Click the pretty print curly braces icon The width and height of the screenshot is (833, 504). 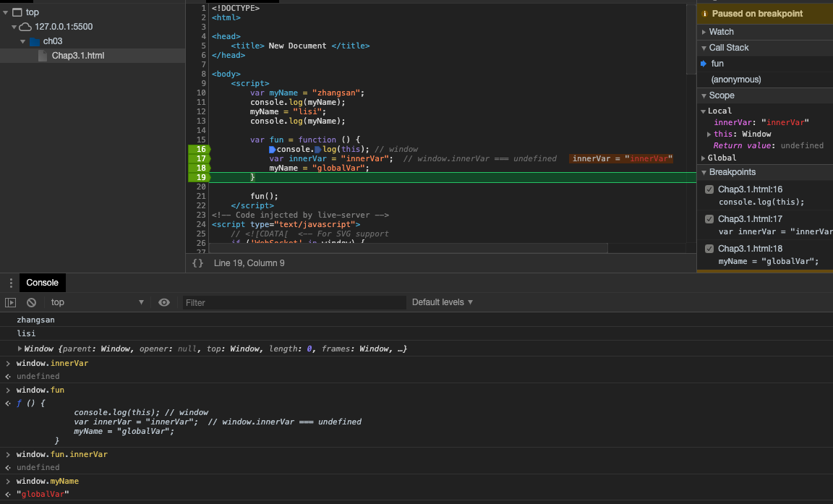[x=197, y=263]
